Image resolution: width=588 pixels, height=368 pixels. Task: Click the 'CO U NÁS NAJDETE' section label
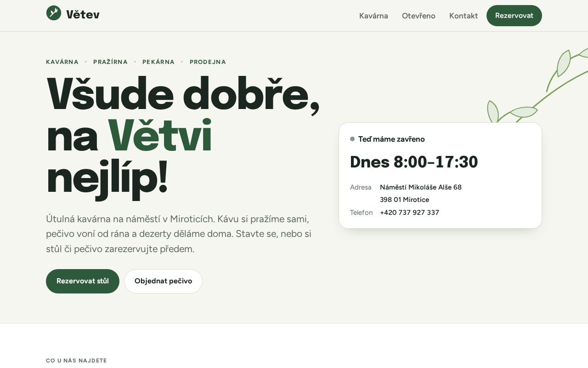[x=76, y=361]
